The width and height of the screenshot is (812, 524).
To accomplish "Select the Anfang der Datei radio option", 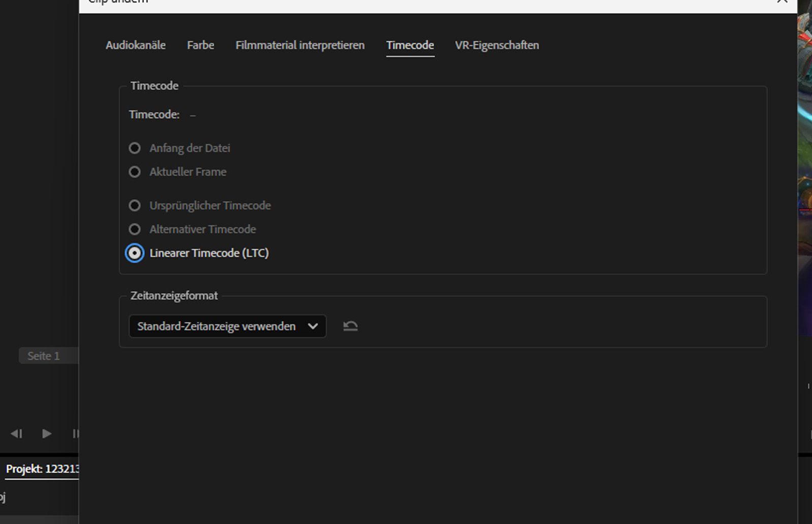I will tap(134, 148).
